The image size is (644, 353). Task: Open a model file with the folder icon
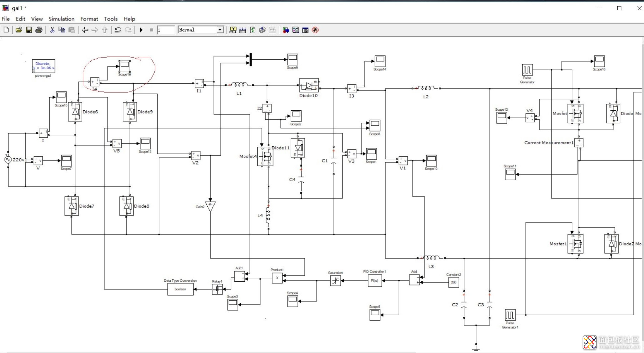click(x=19, y=30)
